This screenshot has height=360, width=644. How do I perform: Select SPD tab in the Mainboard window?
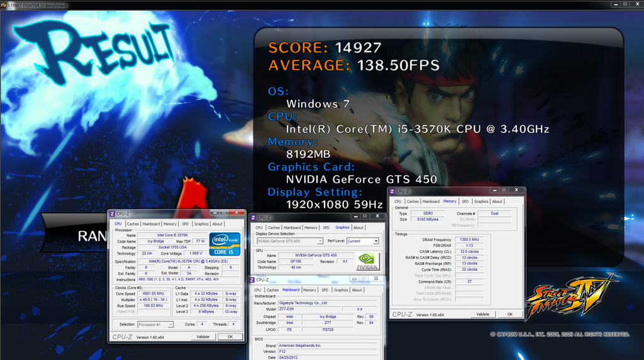point(325,290)
